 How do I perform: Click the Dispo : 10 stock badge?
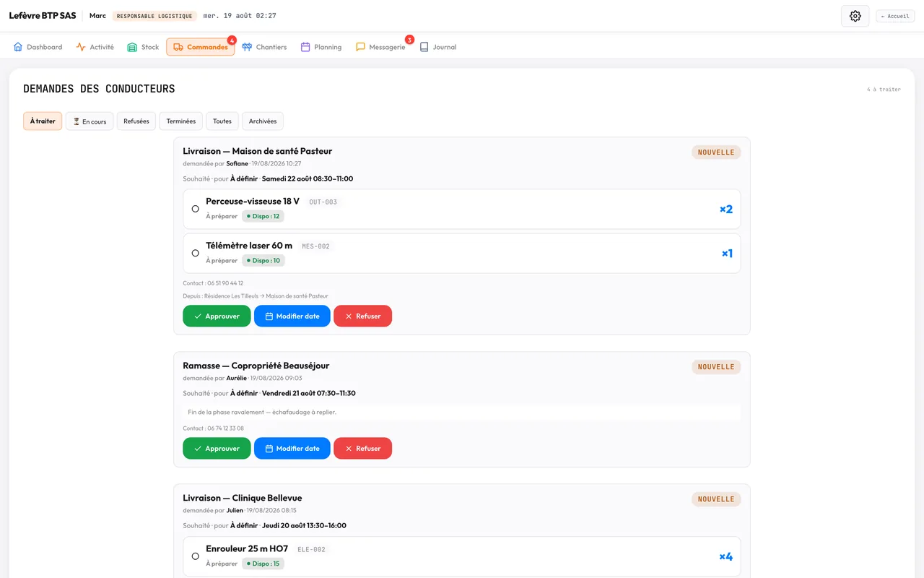(263, 260)
